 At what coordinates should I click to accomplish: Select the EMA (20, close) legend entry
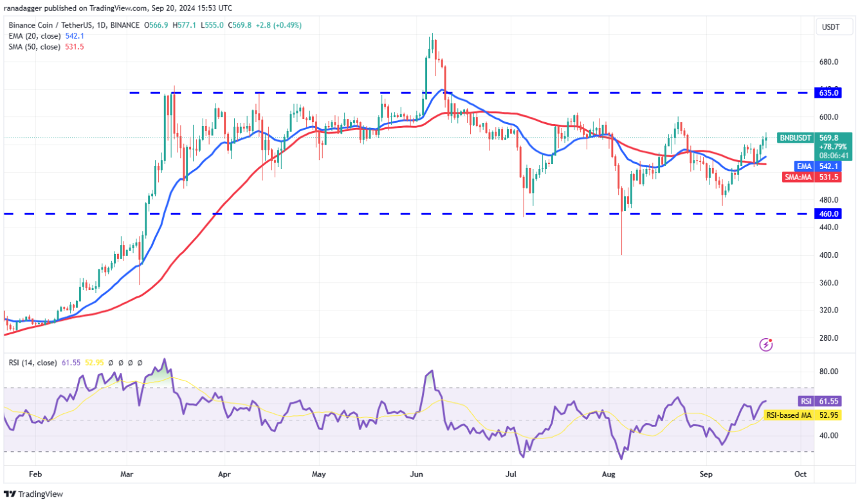click(34, 36)
